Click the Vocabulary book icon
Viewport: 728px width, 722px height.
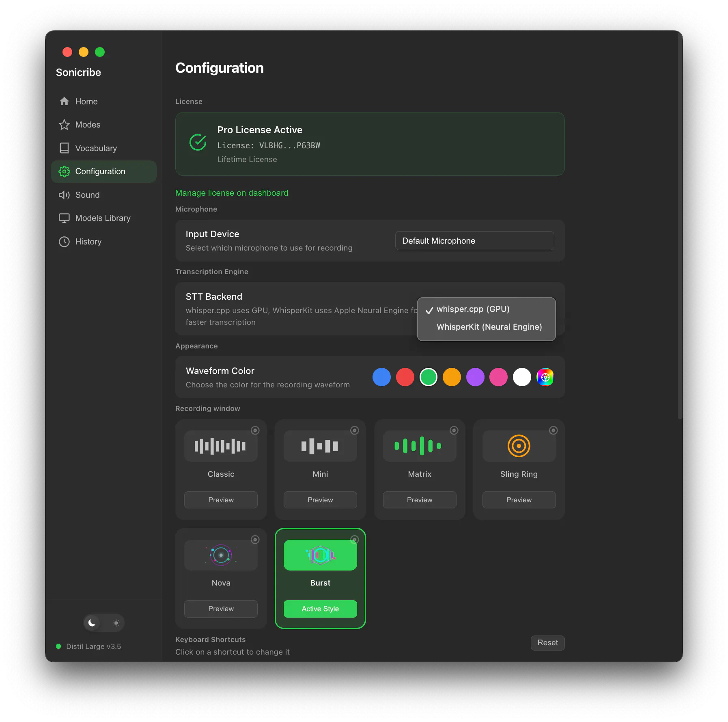[x=64, y=148]
